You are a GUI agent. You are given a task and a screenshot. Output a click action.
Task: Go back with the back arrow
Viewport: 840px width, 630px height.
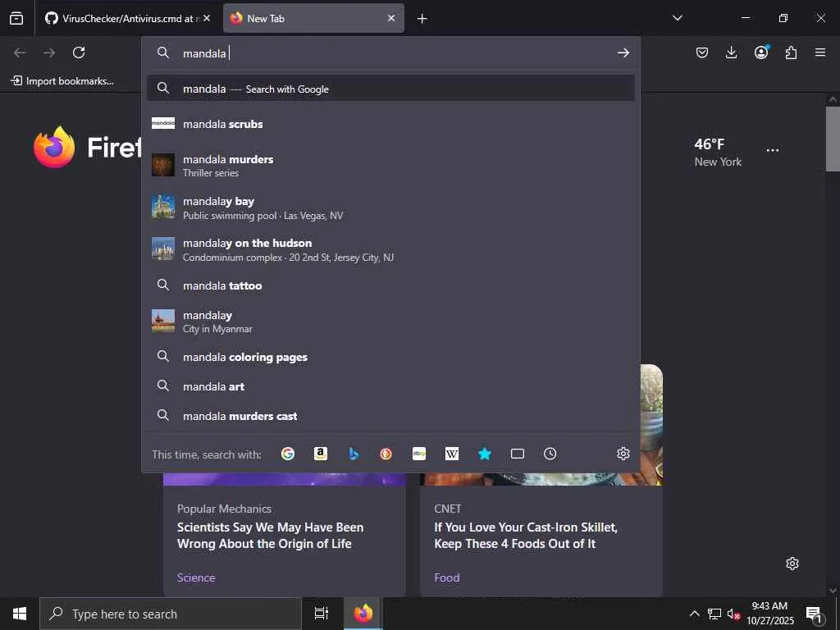point(20,52)
